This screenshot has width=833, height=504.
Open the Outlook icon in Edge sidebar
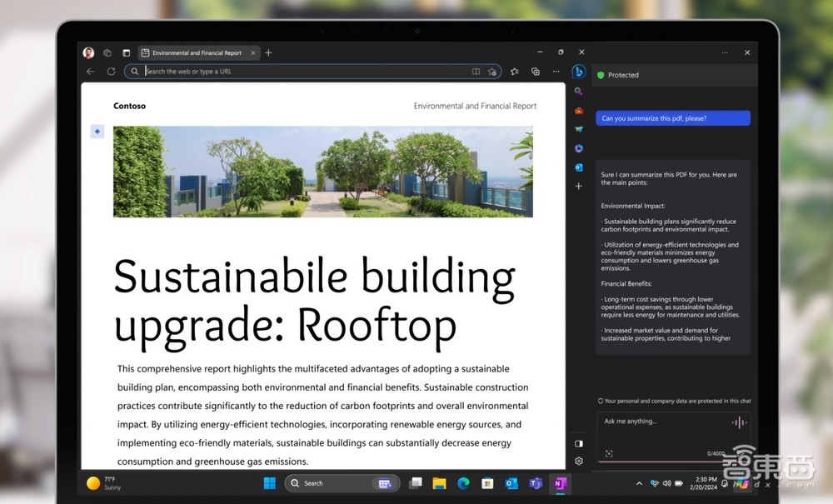pos(579,167)
